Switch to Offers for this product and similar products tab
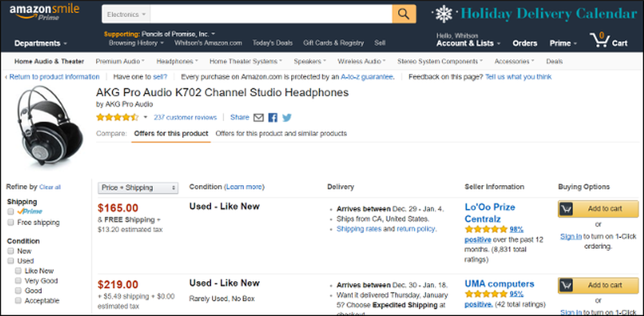The width and height of the screenshot is (644, 316). pyautogui.click(x=281, y=133)
